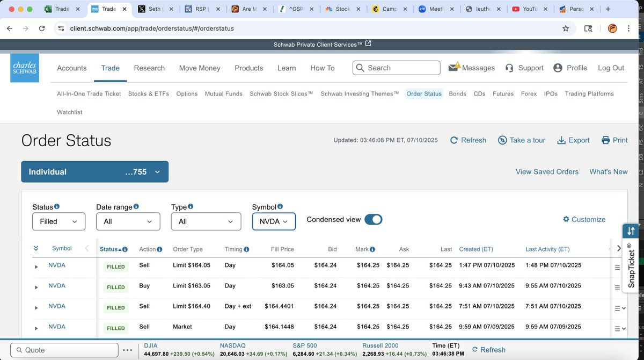Open the Status filter dropdown

pyautogui.click(x=58, y=221)
